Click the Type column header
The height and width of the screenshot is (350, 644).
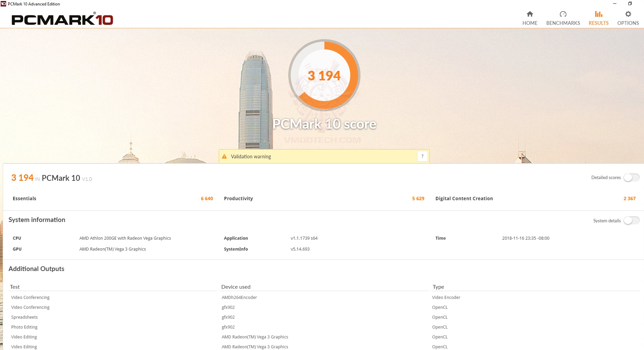(x=438, y=287)
